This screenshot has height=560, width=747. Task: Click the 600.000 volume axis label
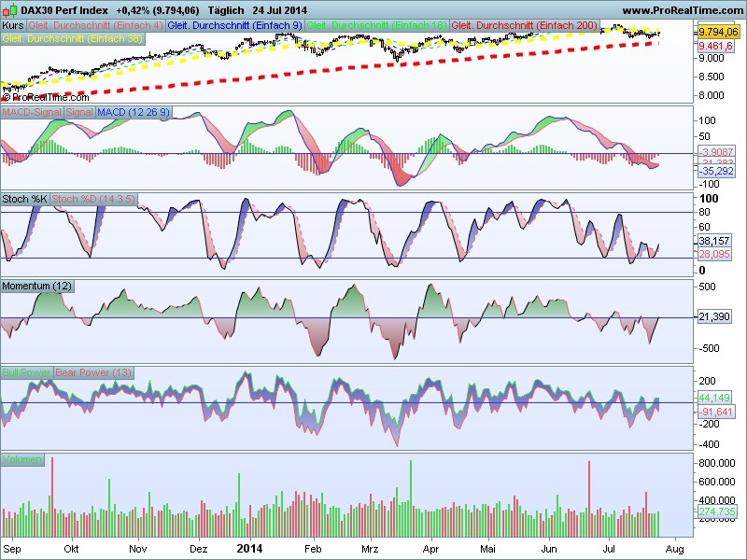pyautogui.click(x=716, y=482)
